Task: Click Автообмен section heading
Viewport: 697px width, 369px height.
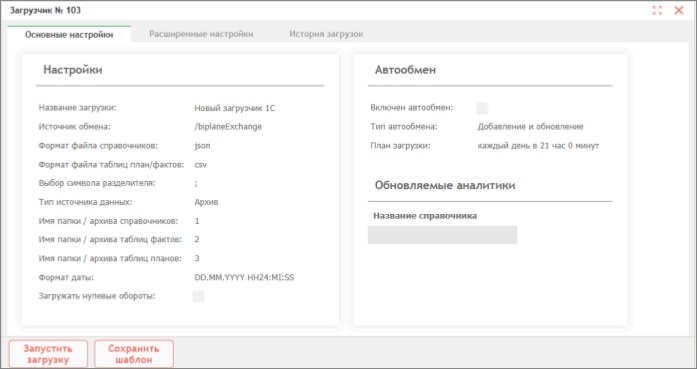Action: (x=405, y=70)
